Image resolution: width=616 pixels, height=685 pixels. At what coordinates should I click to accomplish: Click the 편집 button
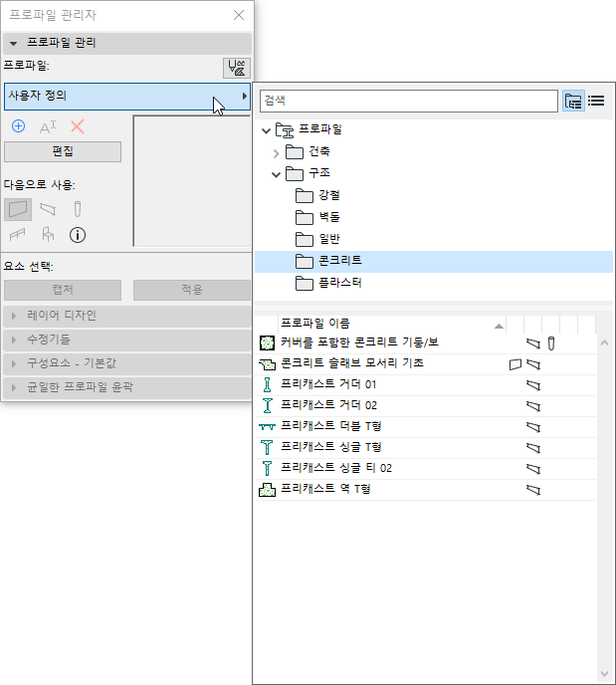(63, 151)
